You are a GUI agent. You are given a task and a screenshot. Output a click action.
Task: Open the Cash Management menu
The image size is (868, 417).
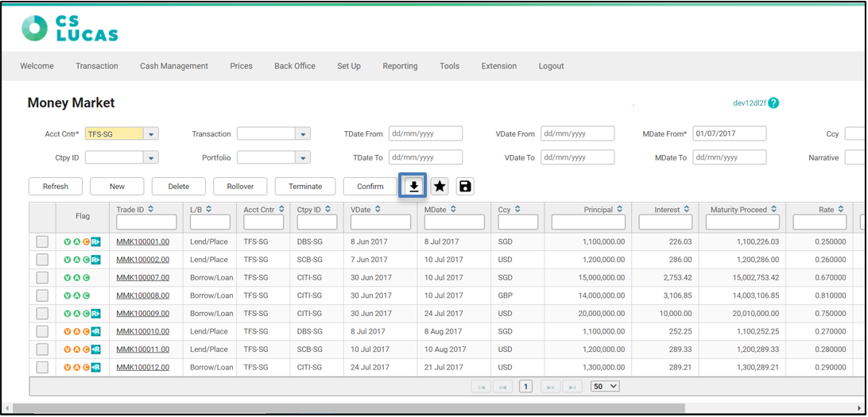click(174, 66)
